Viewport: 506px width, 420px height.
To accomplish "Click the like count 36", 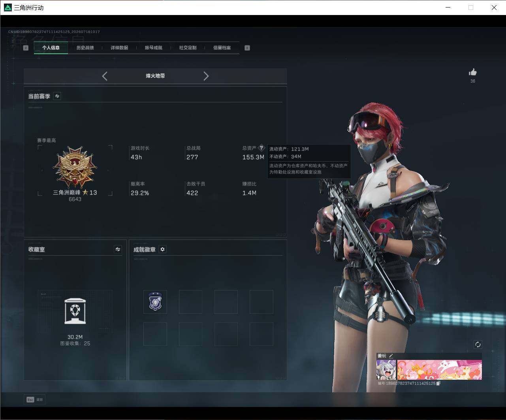I will pos(473,81).
